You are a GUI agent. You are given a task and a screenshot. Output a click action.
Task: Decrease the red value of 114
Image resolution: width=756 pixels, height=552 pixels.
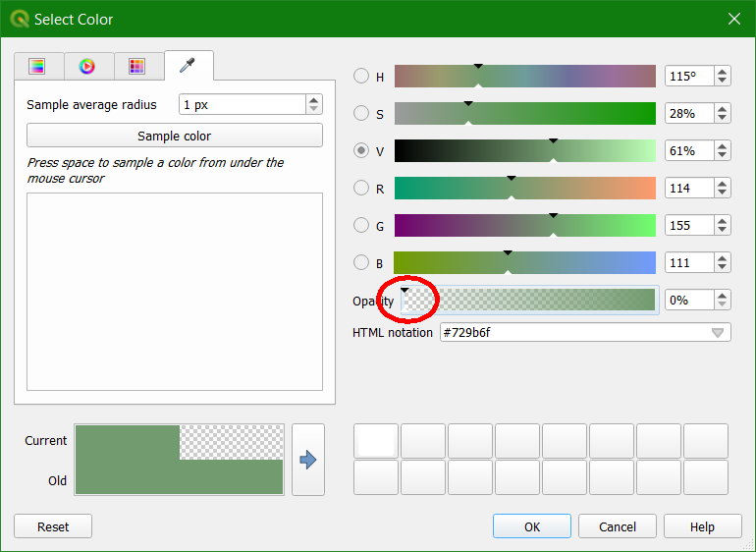coord(722,193)
